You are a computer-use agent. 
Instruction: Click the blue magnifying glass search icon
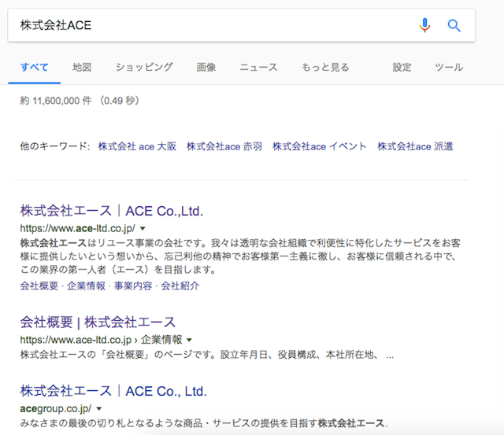coord(454,25)
